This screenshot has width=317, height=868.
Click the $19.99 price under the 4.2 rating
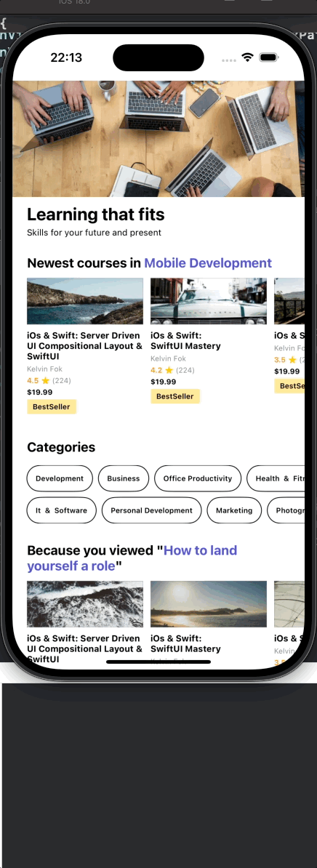163,382
